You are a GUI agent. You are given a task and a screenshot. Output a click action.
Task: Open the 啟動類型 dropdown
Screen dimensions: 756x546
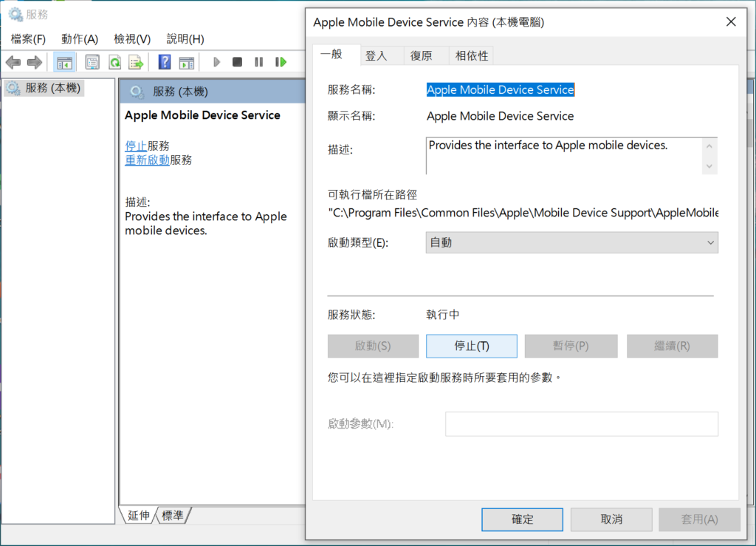(572, 242)
